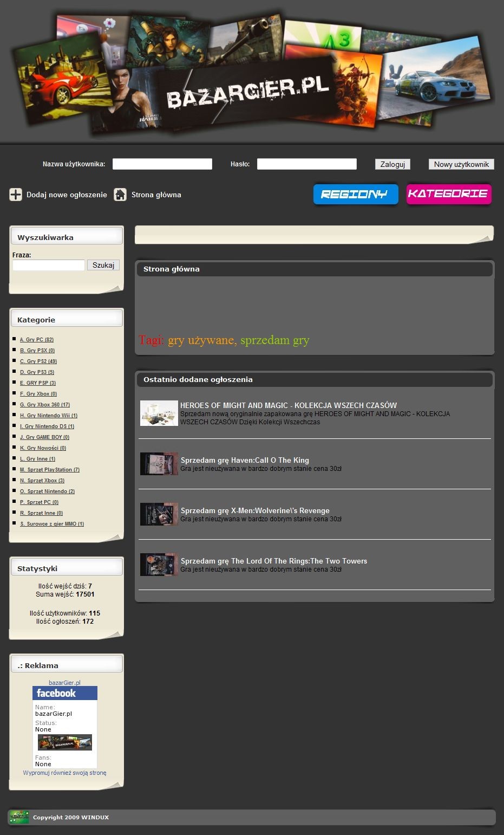The image size is (504, 835).
Task: Open the KATEGORIE pink button
Action: pos(448,194)
